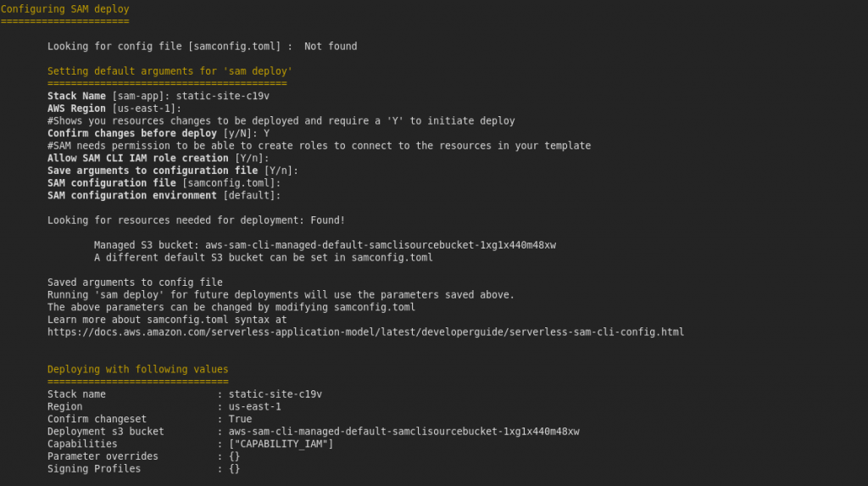868x486 pixels.
Task: Click the Capabilities CAPABILITY_IAM value
Action: 281,444
